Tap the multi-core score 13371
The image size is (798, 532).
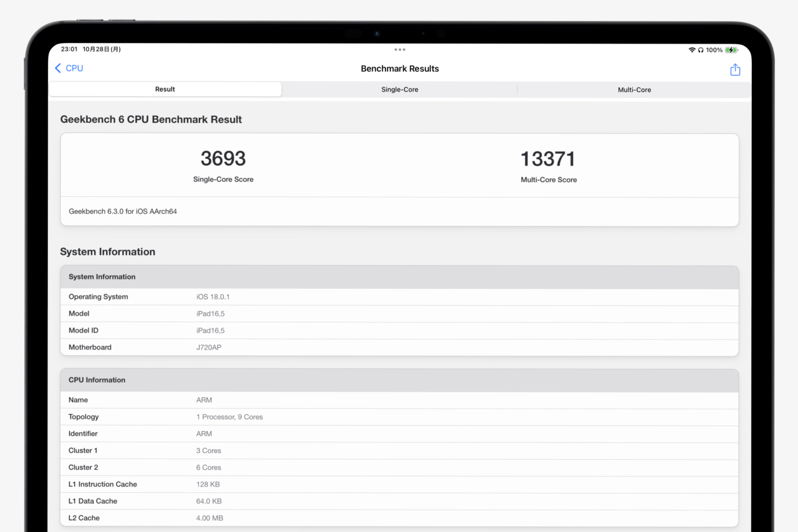point(548,159)
